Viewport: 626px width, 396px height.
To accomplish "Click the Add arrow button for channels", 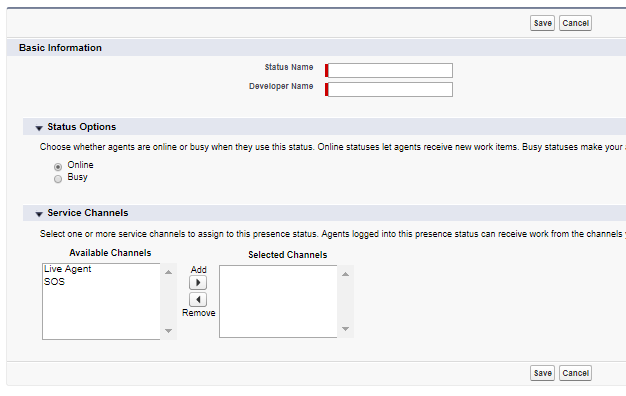I will pos(198,283).
